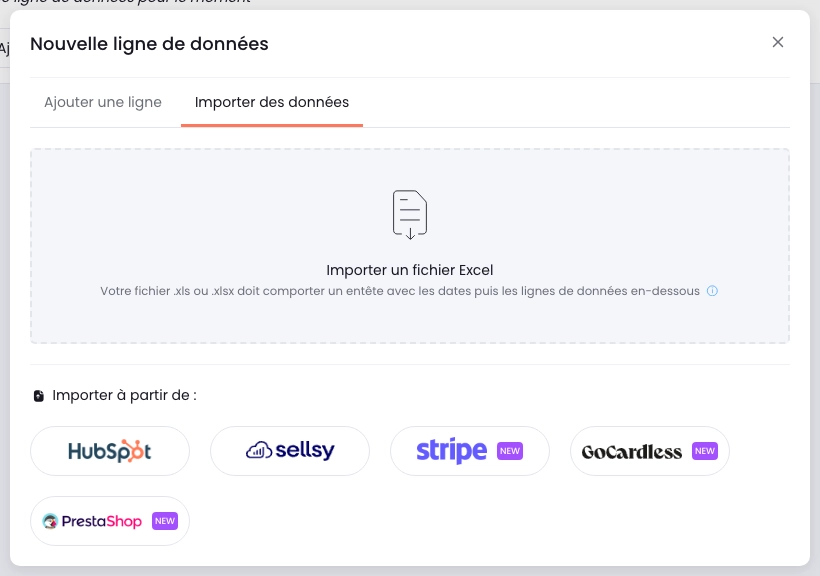
Task: Click Importer un fichier Excel text
Action: point(409,270)
